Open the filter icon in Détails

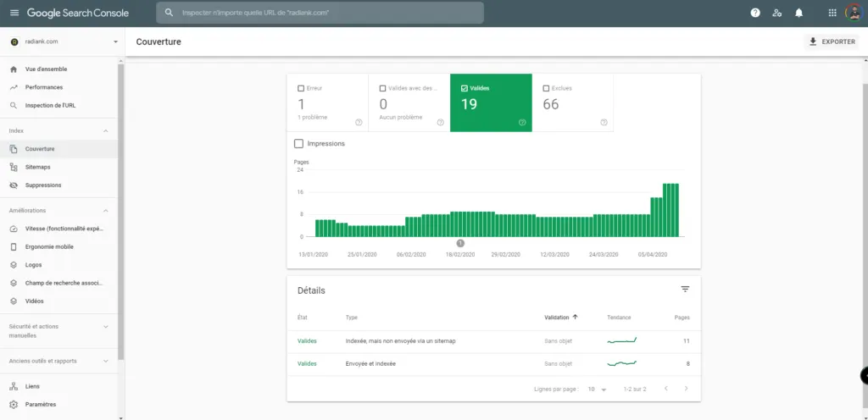[685, 290]
